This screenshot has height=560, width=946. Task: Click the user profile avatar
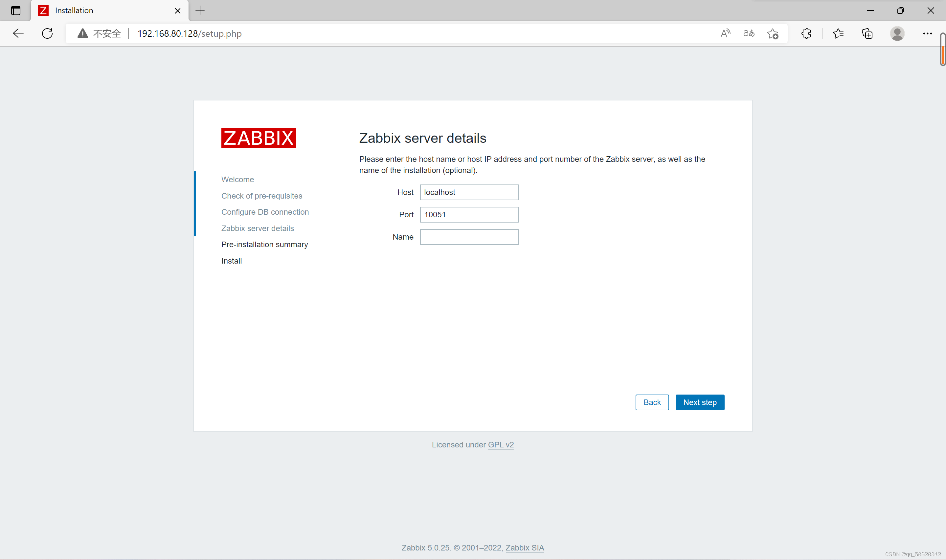coord(897,33)
